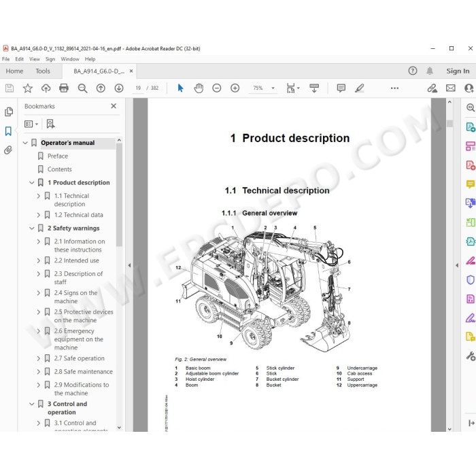
Task: Jump to 2.6 Emergency equipment bookmark
Action: [79, 339]
